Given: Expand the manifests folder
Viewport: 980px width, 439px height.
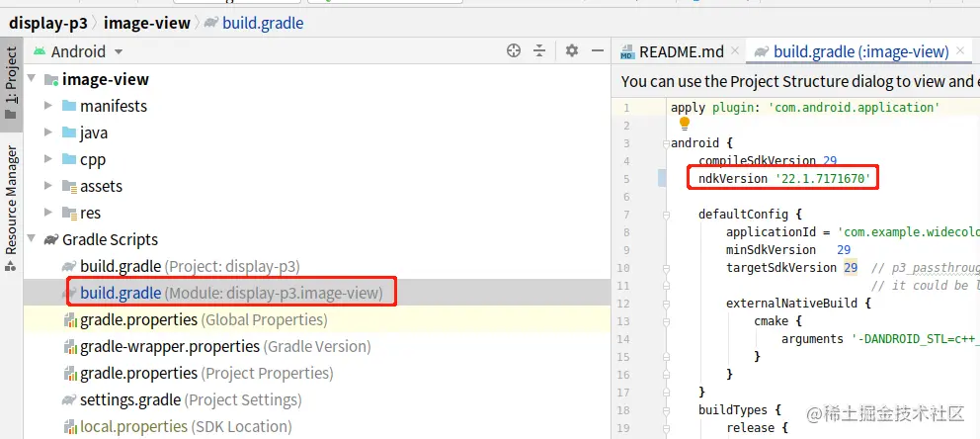Looking at the screenshot, I should (48, 106).
